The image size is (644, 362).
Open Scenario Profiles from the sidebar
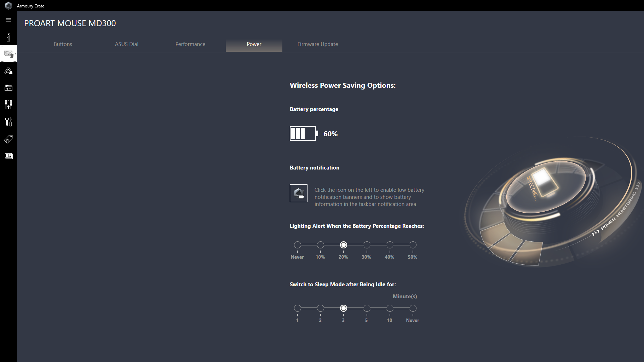click(x=8, y=104)
